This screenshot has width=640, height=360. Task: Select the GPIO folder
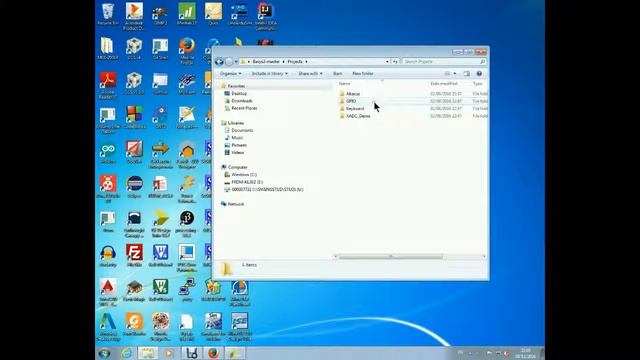[x=351, y=101]
